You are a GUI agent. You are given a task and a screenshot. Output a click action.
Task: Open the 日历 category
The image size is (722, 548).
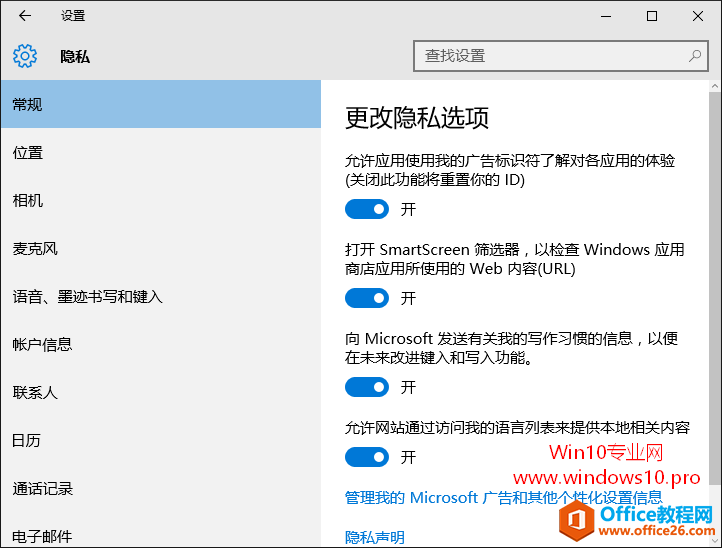(x=161, y=441)
